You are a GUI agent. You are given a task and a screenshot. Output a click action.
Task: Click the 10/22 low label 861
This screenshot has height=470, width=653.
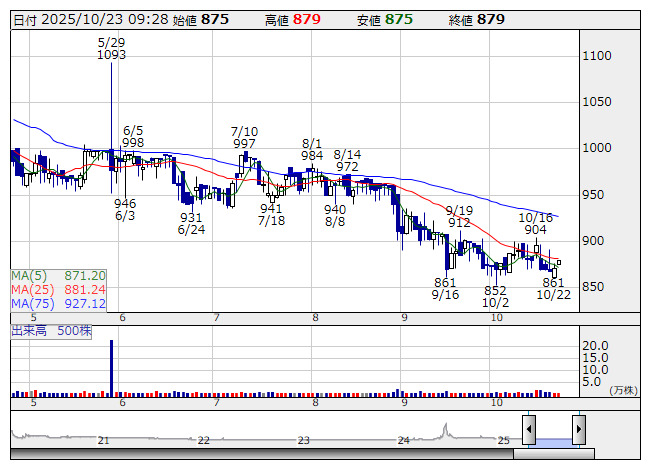coord(553,283)
